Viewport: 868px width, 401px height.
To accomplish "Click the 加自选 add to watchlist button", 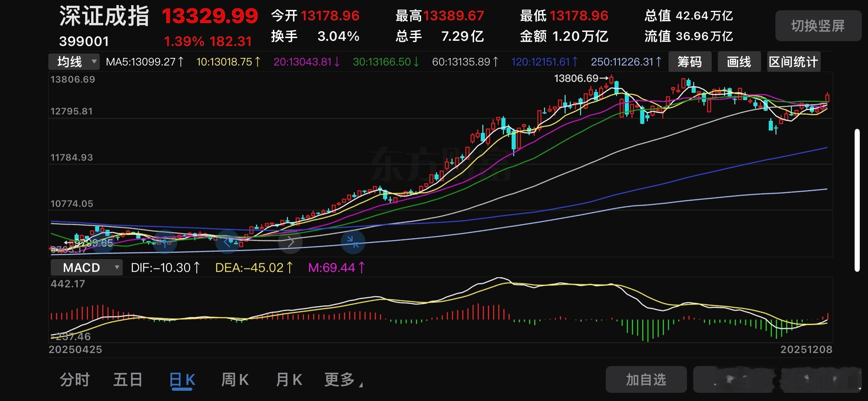I will [x=646, y=379].
